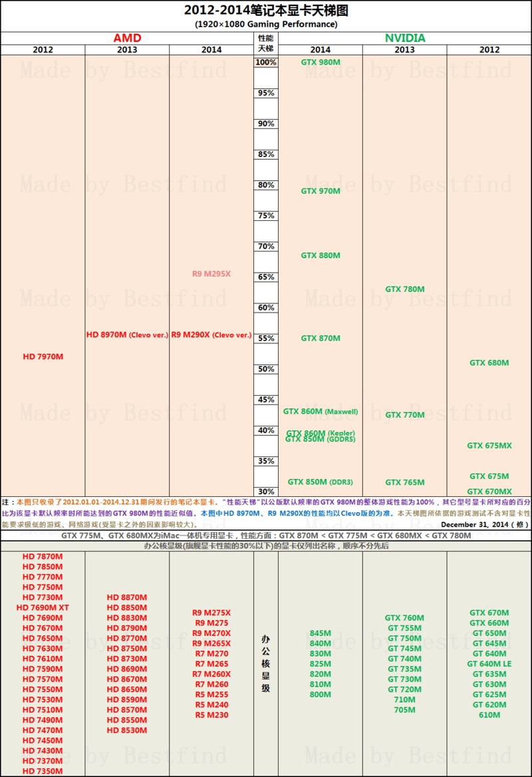Click the 75% ladder mark
This screenshot has height=777, width=532.
coord(266,216)
